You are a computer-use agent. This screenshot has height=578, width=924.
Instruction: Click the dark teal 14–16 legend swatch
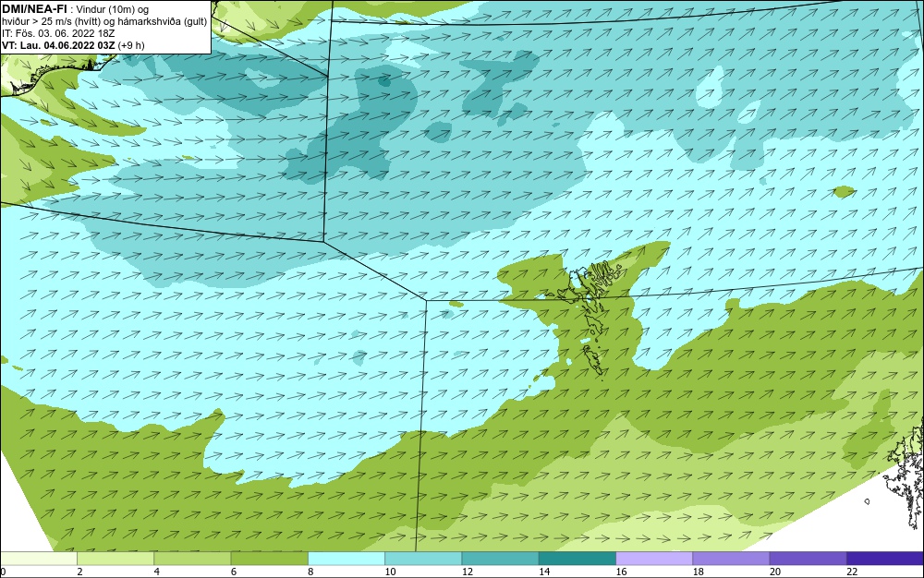[577, 559]
